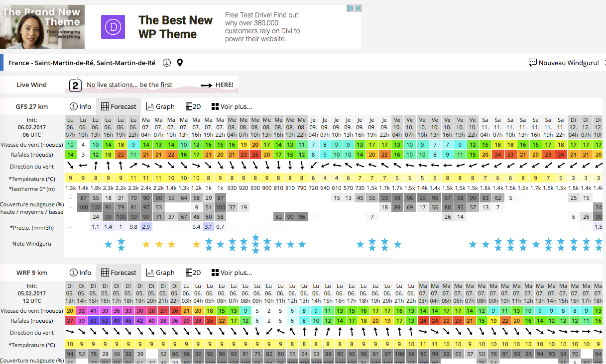Click the France - Saint-Martin-de-Ré spot title
Image resolution: width=606 pixels, height=364 pixels.
tap(82, 63)
